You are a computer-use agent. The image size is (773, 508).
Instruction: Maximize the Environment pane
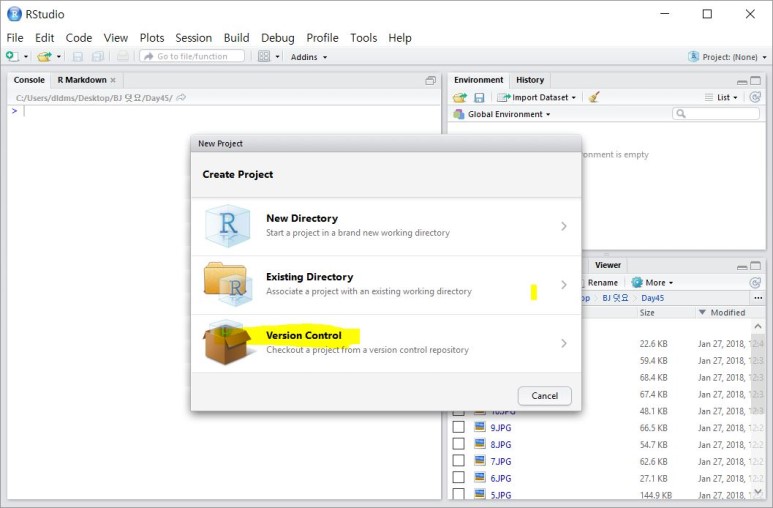[x=755, y=81]
